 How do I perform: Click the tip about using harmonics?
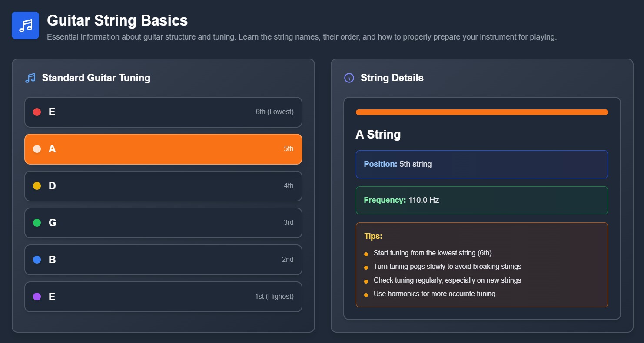(434, 294)
